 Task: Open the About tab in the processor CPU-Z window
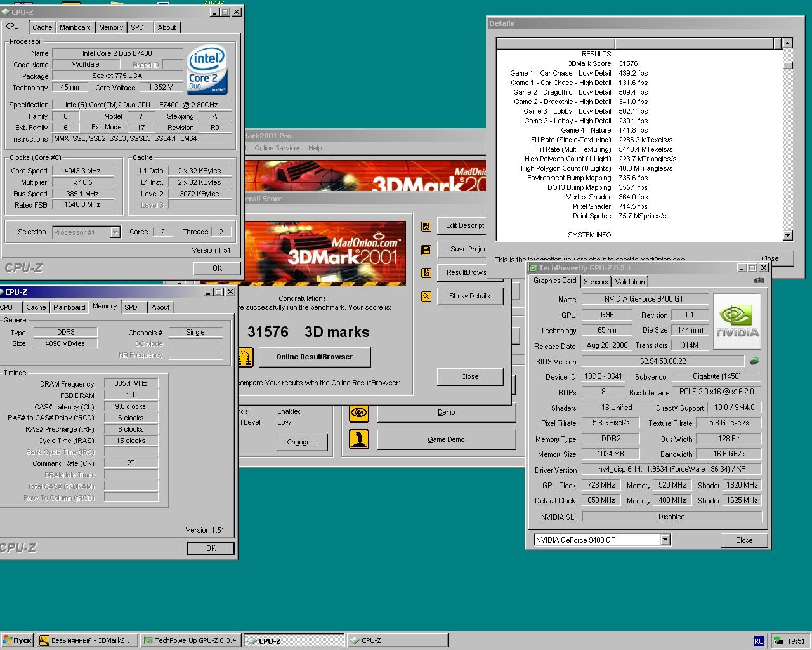[167, 27]
